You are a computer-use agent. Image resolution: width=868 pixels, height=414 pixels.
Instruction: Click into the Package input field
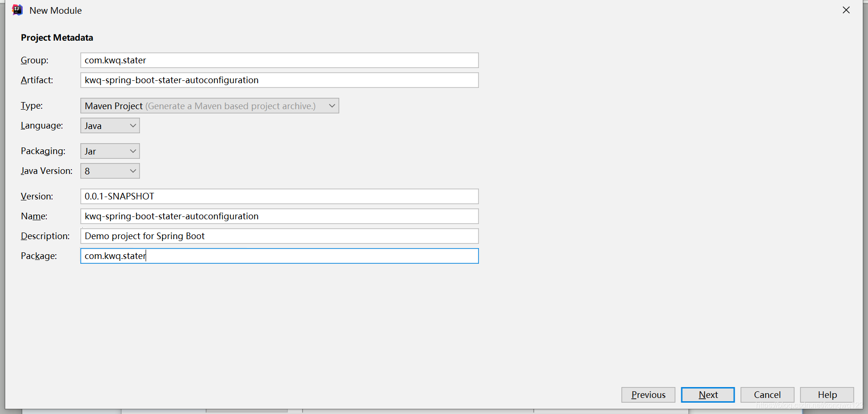[x=279, y=256]
